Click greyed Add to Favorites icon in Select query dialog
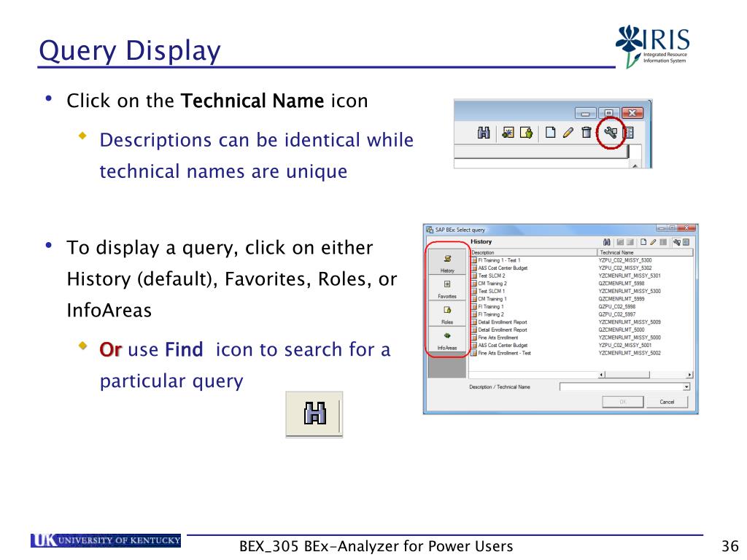This screenshot has width=747, height=560. [620, 242]
